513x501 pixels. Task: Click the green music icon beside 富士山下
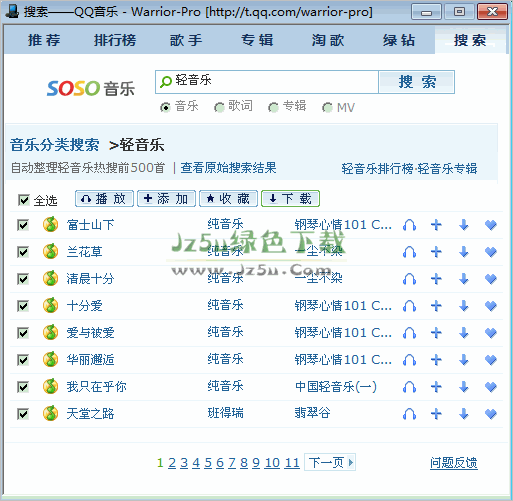[50, 224]
